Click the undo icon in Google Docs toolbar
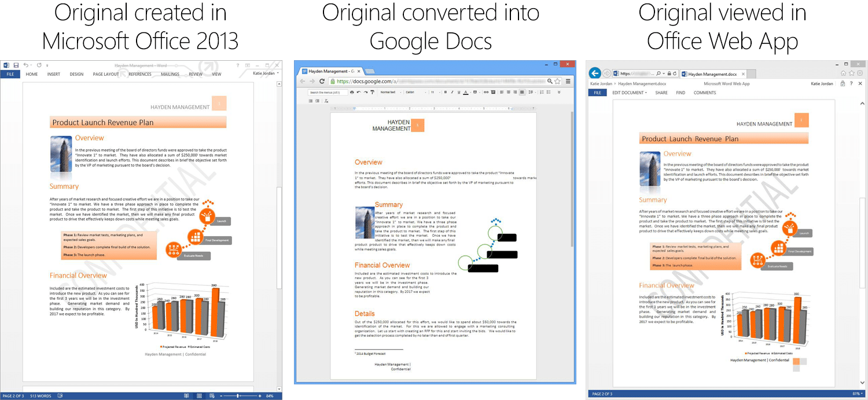868x400 pixels. click(359, 93)
